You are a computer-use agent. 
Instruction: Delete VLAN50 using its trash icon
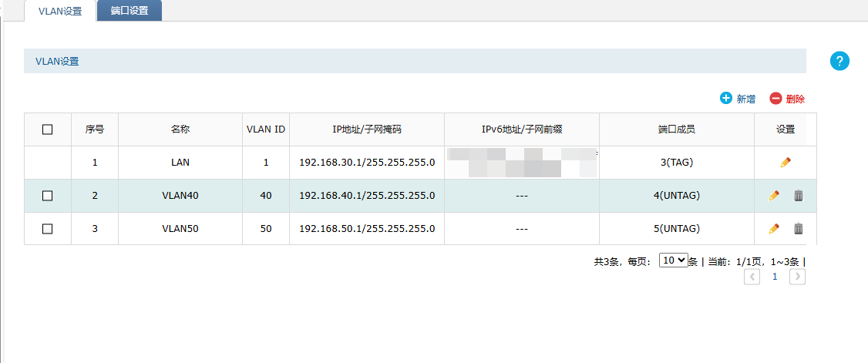[799, 228]
